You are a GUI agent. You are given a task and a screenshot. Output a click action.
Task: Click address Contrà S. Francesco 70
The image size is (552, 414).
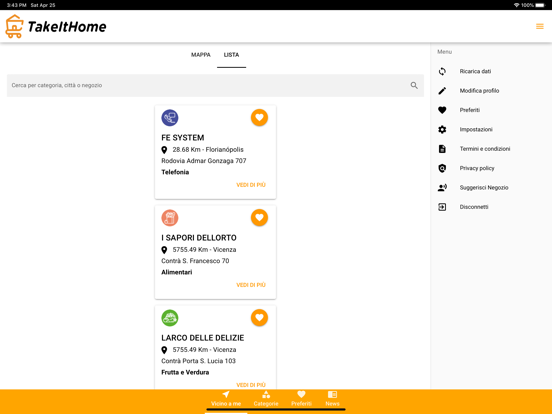(x=195, y=261)
